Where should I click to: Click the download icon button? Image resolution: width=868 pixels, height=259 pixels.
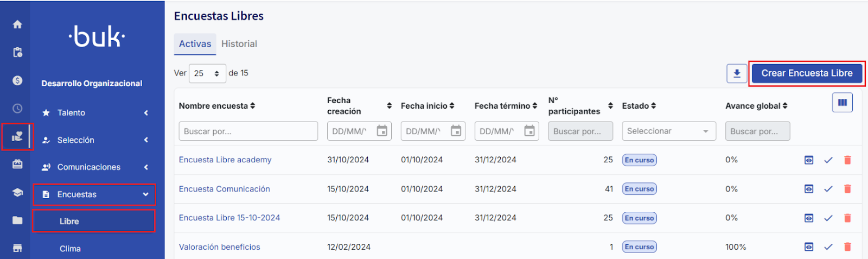pyautogui.click(x=737, y=73)
